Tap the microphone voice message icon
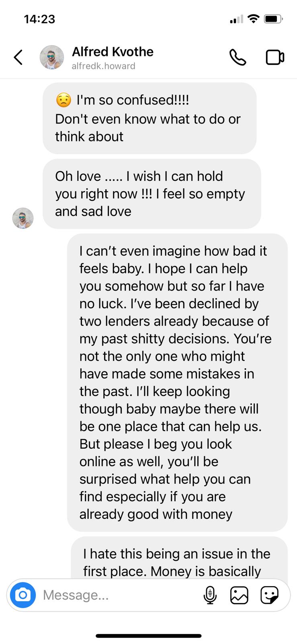The height and width of the screenshot is (644, 297). pos(210,595)
